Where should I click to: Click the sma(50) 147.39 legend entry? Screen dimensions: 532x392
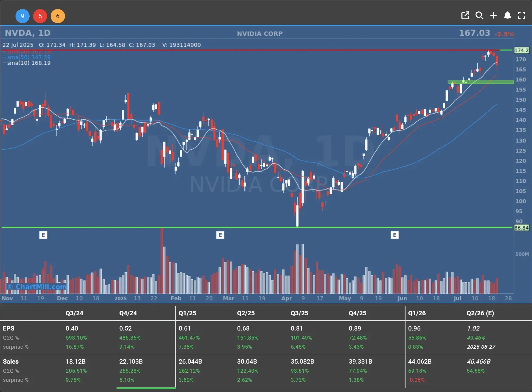pos(27,57)
